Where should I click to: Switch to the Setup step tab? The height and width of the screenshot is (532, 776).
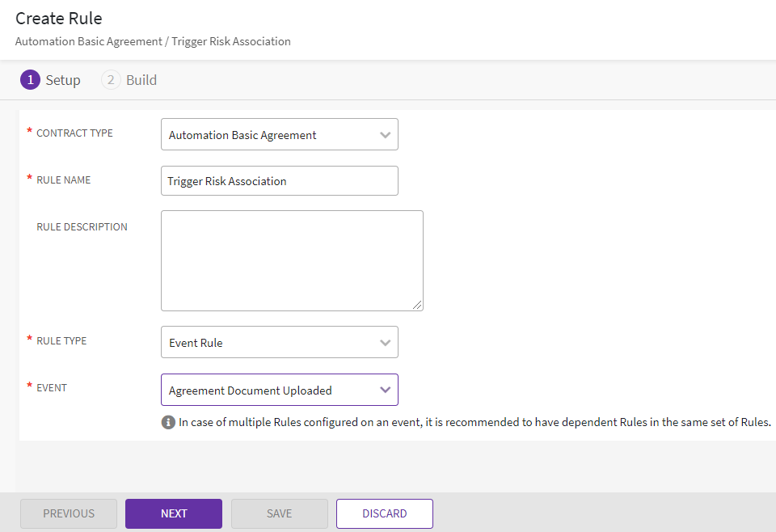pos(62,80)
